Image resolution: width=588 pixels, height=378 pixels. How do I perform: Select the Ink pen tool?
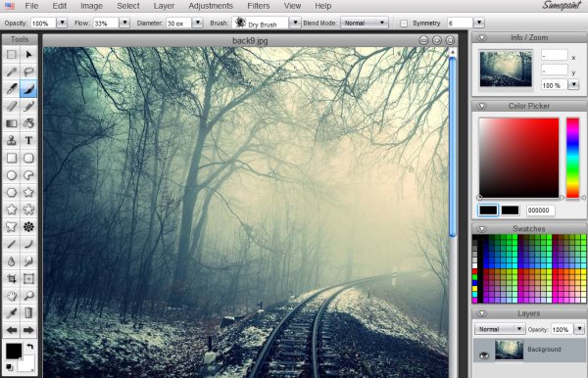pos(12,89)
